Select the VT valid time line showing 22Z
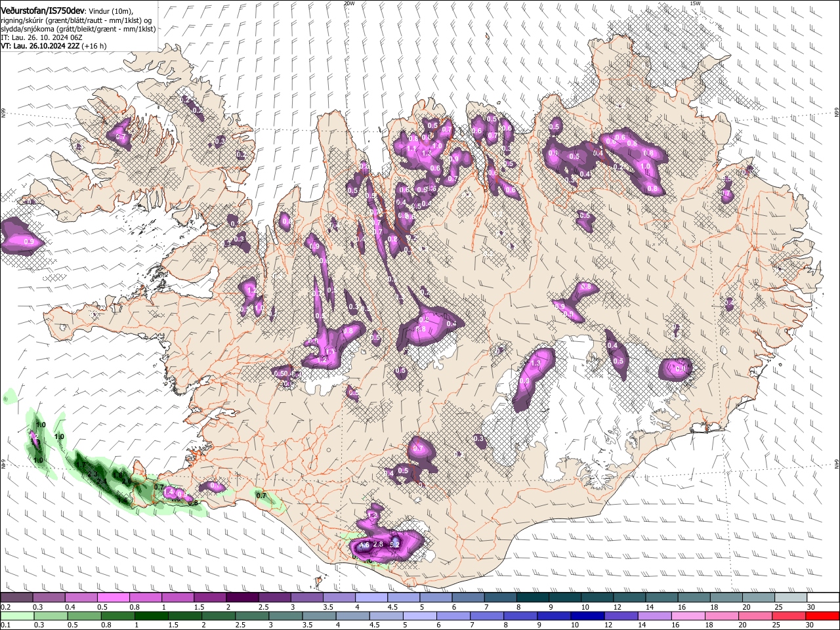This screenshot has height=630, width=840. [x=53, y=46]
